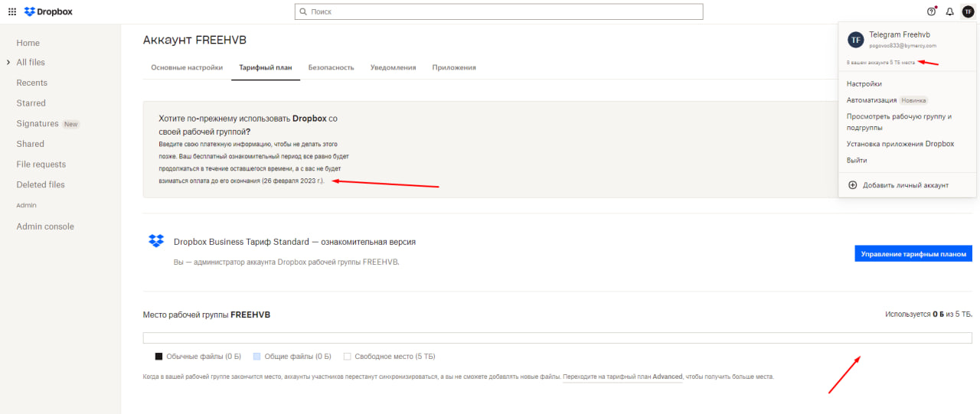
Task: Click the Dropbox Business plan logo icon
Action: pos(156,241)
